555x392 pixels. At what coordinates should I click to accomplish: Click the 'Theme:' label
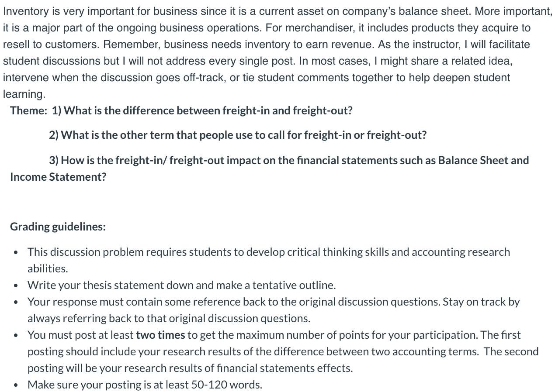28,110
